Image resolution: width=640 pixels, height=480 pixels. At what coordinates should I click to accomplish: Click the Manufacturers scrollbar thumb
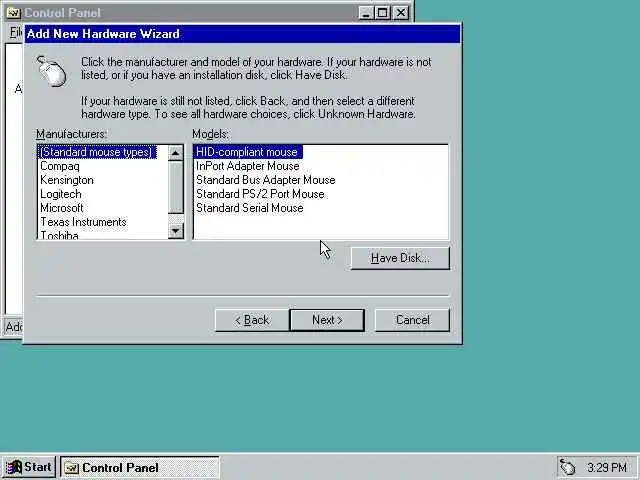[x=176, y=187]
